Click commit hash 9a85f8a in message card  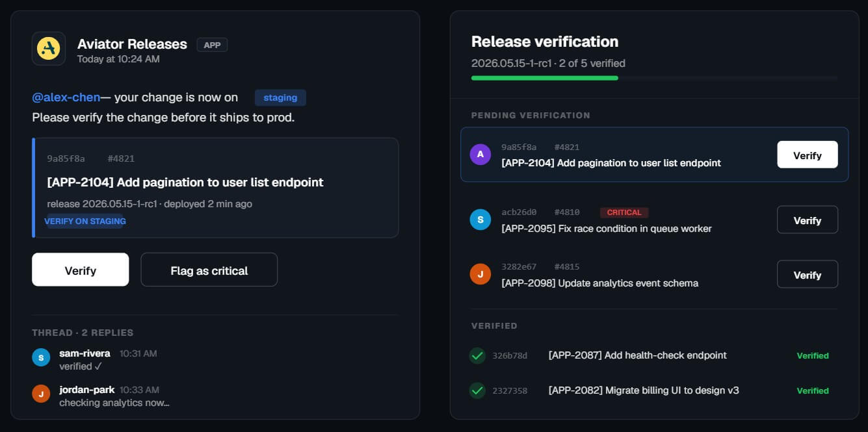[64, 159]
